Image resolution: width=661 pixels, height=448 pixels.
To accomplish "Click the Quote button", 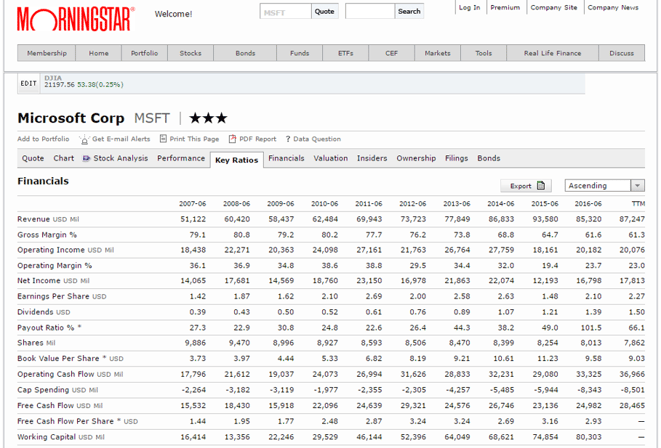I will tap(325, 11).
